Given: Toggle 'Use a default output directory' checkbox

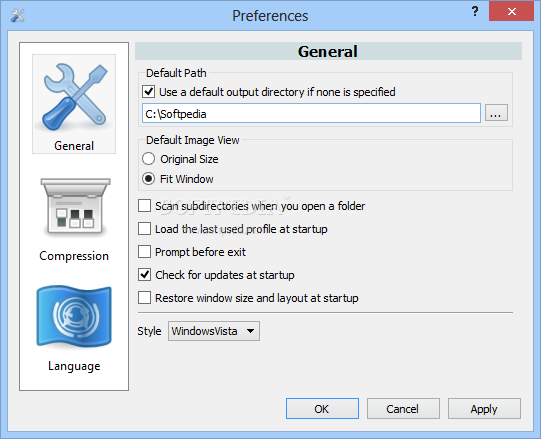Looking at the screenshot, I should tap(149, 92).
